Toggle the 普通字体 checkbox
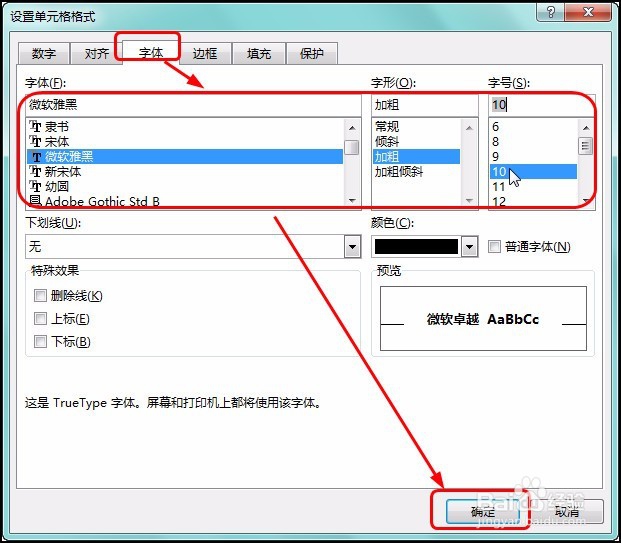The width and height of the screenshot is (621, 543). pos(494,246)
